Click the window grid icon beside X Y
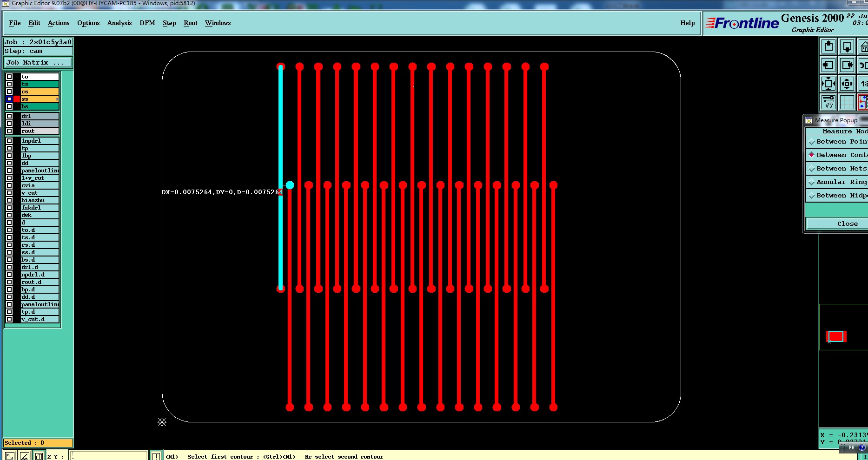The image size is (868, 460). click(x=39, y=456)
